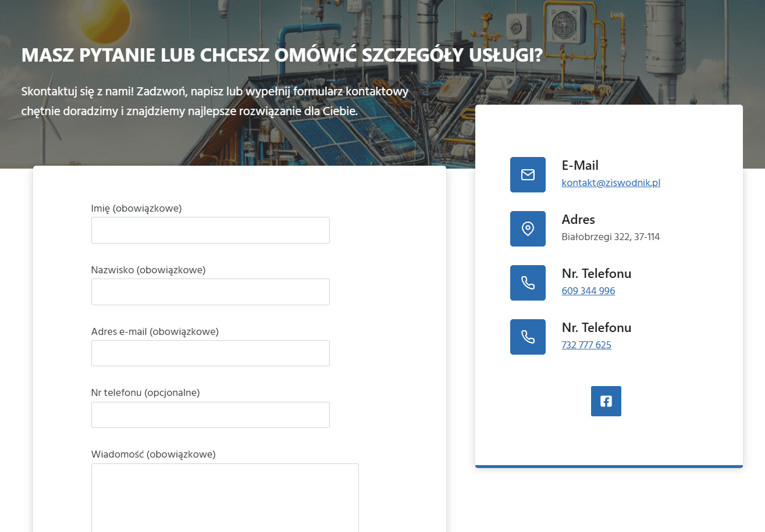Focus the Nr telefonu input field
Viewport: 765px width, 532px height.
(211, 415)
